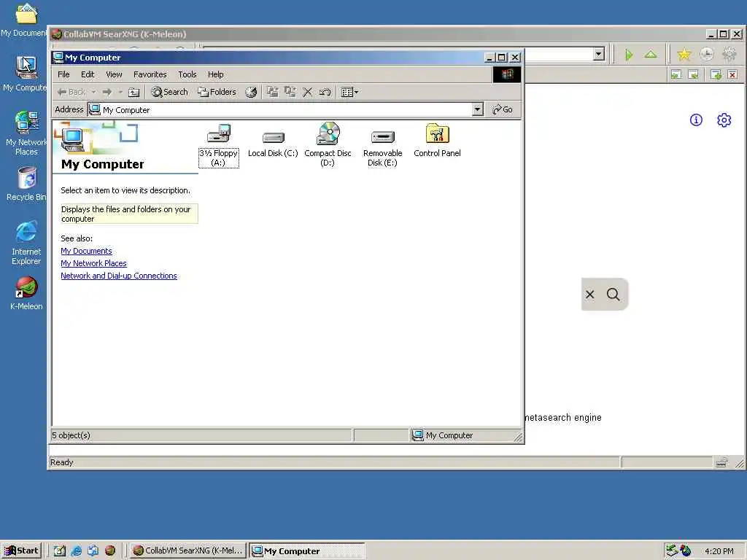Click the Search toolbar button
The width and height of the screenshot is (747, 560).
169,92
